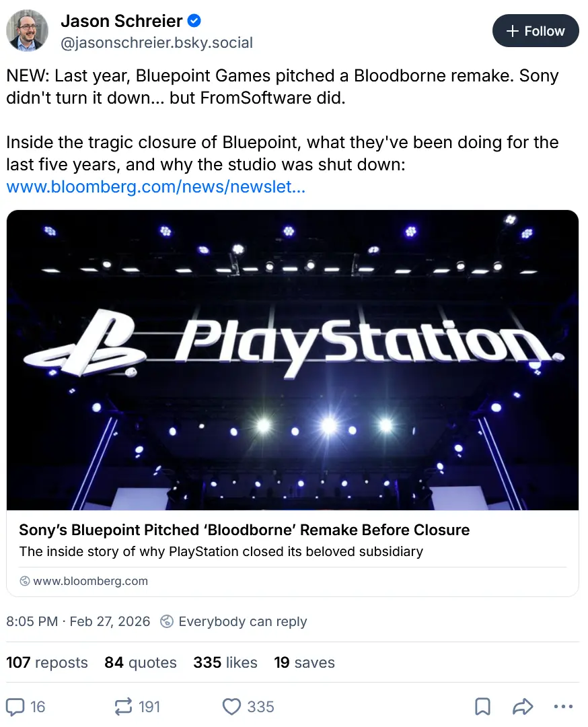The width and height of the screenshot is (588, 727).
Task: Click the repost arrows icon
Action: (124, 706)
